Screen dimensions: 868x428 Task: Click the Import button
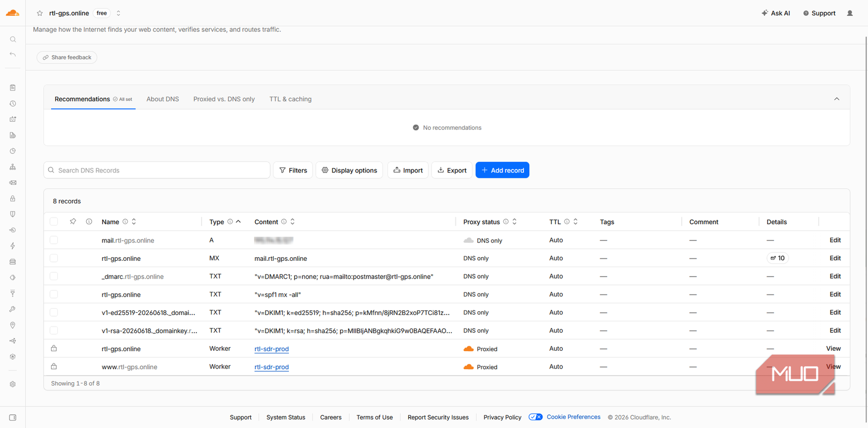click(x=408, y=170)
